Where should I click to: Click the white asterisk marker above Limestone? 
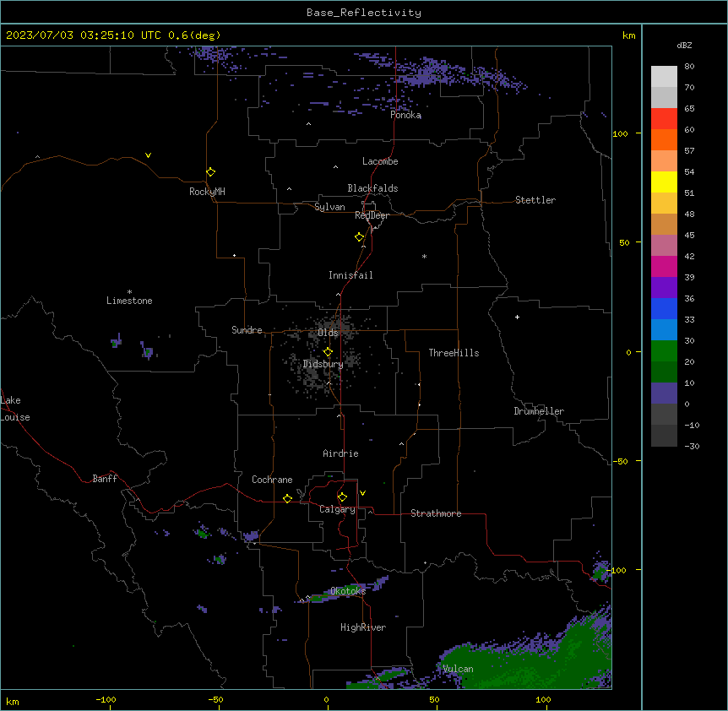[129, 292]
